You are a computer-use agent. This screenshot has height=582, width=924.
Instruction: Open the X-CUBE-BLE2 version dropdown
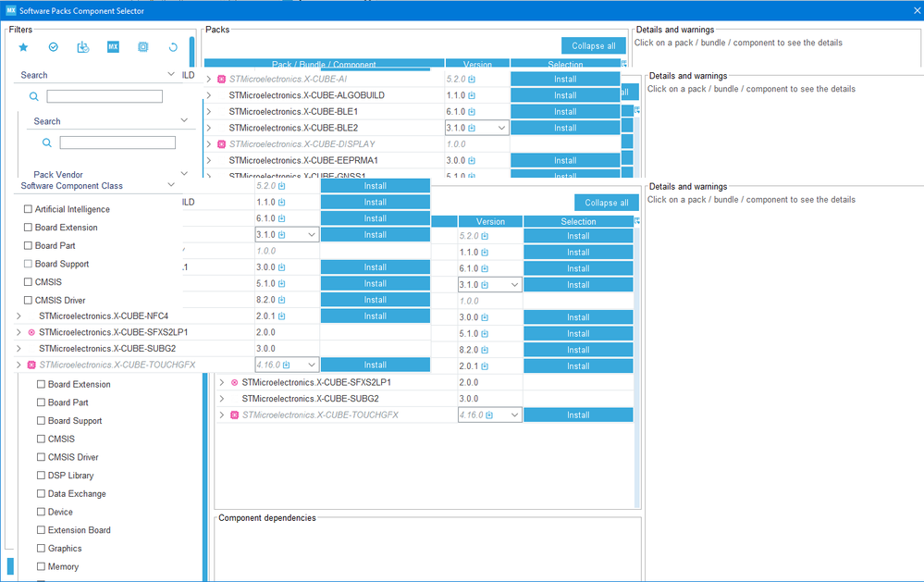(501, 128)
